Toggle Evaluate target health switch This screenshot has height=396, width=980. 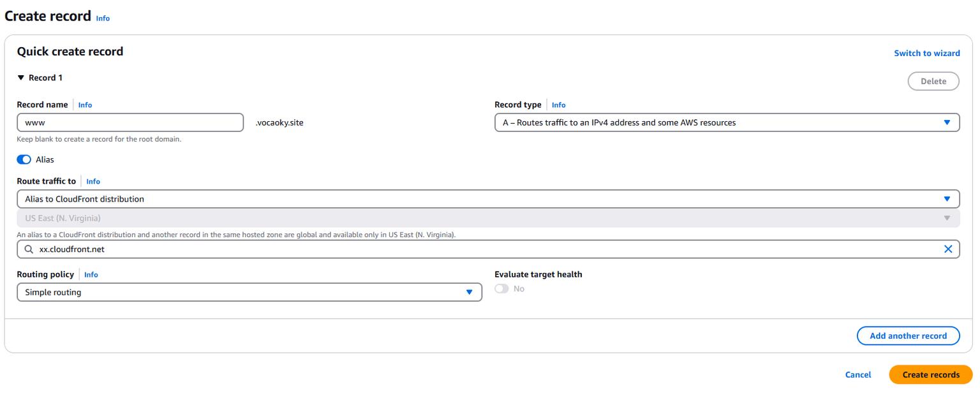click(x=502, y=289)
